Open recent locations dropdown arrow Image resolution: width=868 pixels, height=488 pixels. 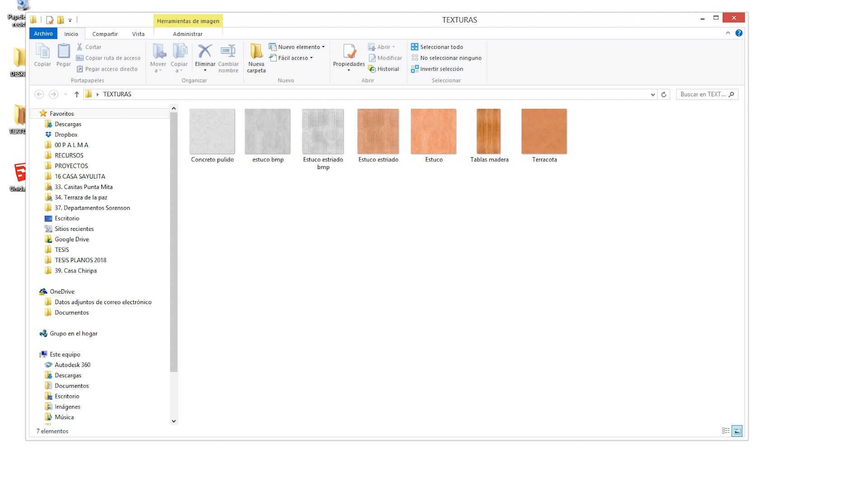pyautogui.click(x=66, y=94)
